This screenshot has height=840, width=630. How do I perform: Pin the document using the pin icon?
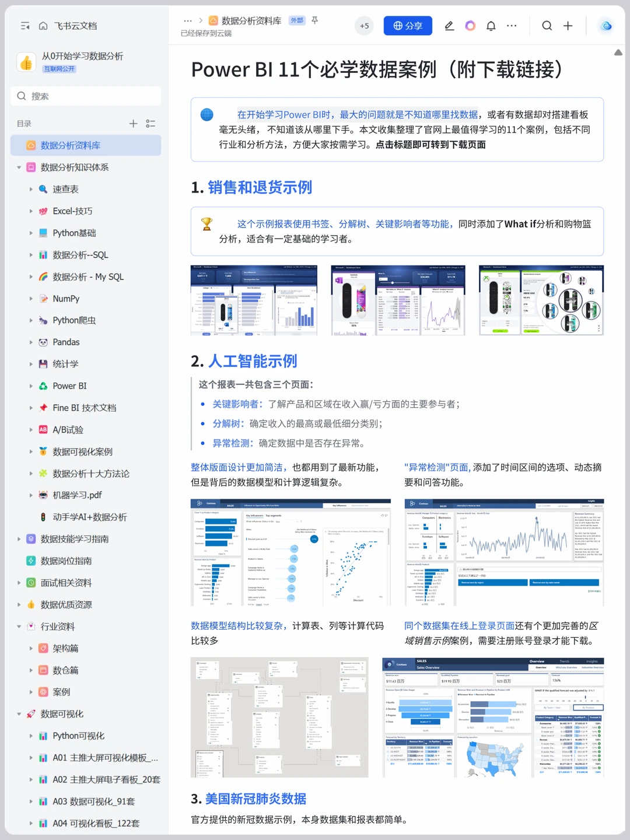314,20
